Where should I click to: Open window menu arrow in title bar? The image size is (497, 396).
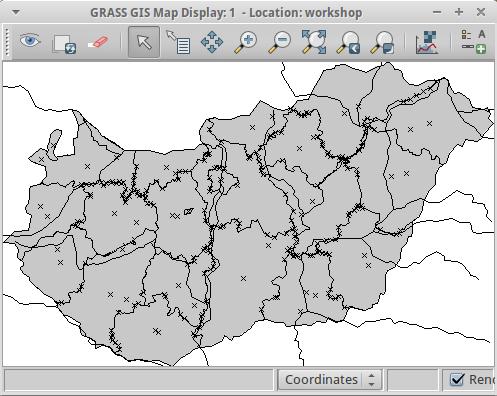[x=16, y=12]
